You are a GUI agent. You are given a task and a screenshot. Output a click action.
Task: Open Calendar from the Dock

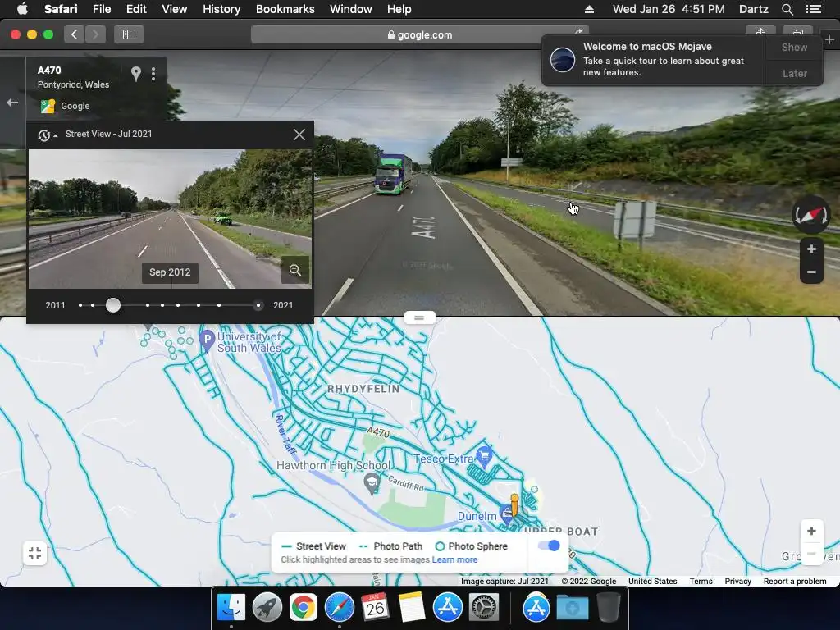[x=375, y=607]
